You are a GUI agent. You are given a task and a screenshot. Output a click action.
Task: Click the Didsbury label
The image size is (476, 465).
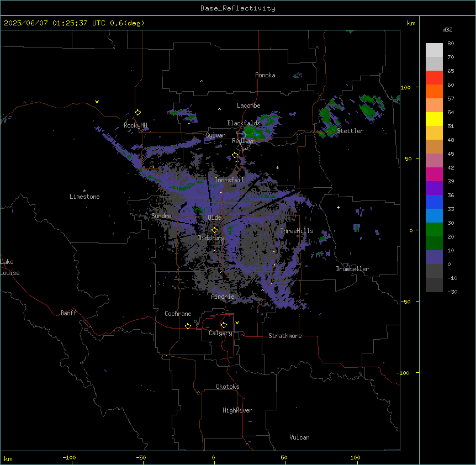211,238
